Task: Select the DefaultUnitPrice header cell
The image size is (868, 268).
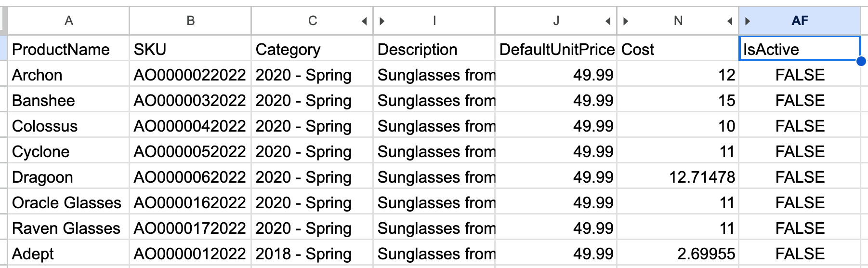Action: (x=556, y=49)
